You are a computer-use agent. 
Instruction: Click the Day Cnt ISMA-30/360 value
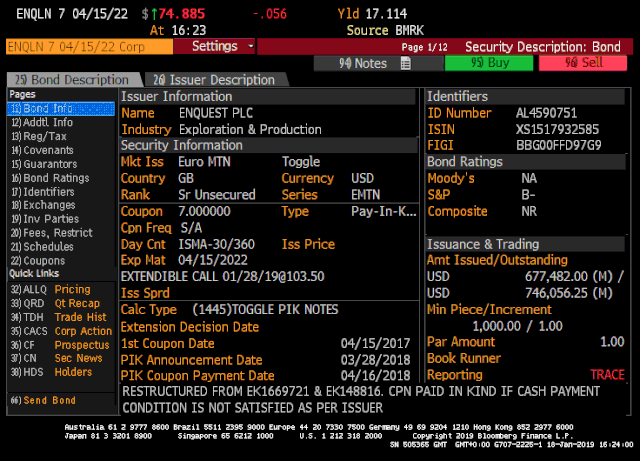click(216, 244)
